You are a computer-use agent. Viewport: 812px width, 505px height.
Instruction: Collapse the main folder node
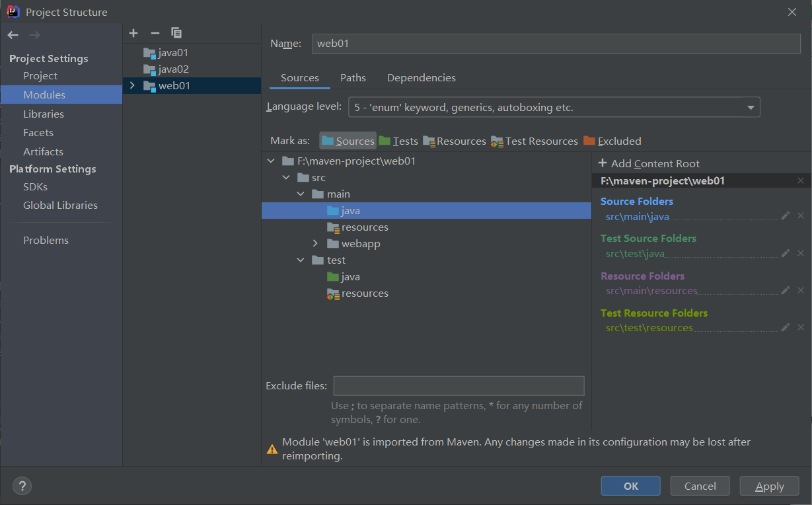click(x=301, y=194)
